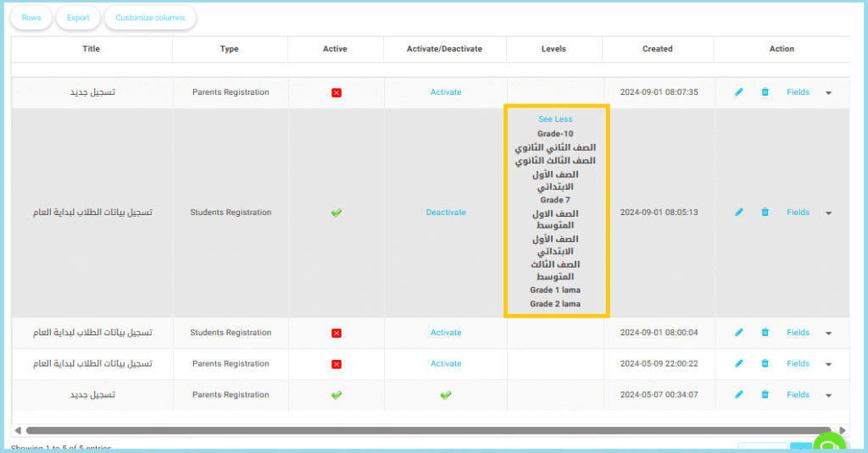Sort by the Created column header

(x=658, y=49)
